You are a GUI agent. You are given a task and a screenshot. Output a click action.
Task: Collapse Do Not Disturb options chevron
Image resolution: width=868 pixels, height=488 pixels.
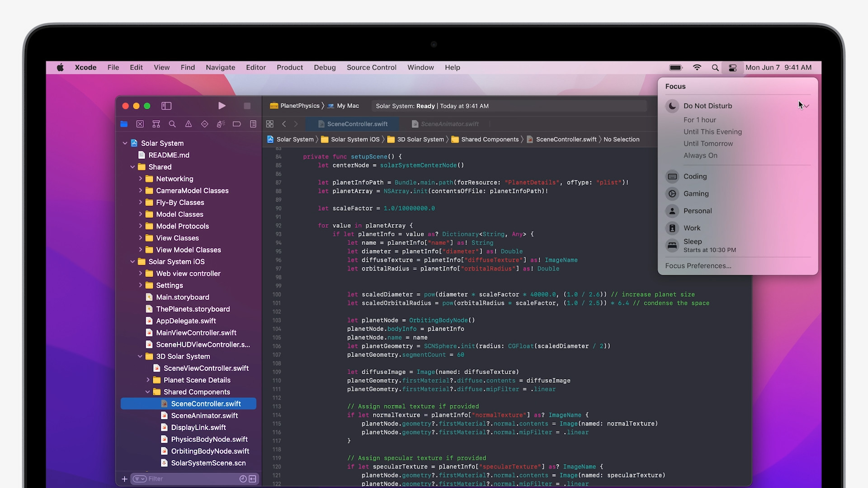click(x=807, y=106)
